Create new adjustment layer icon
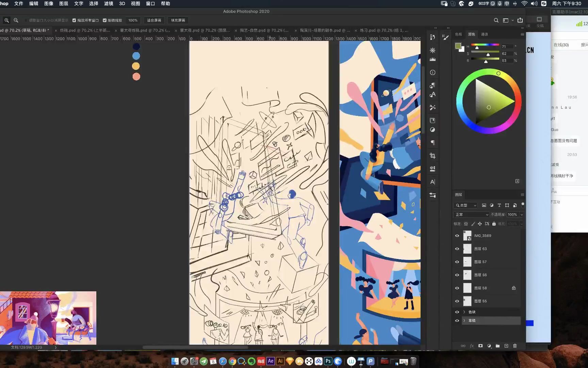 pyautogui.click(x=489, y=346)
